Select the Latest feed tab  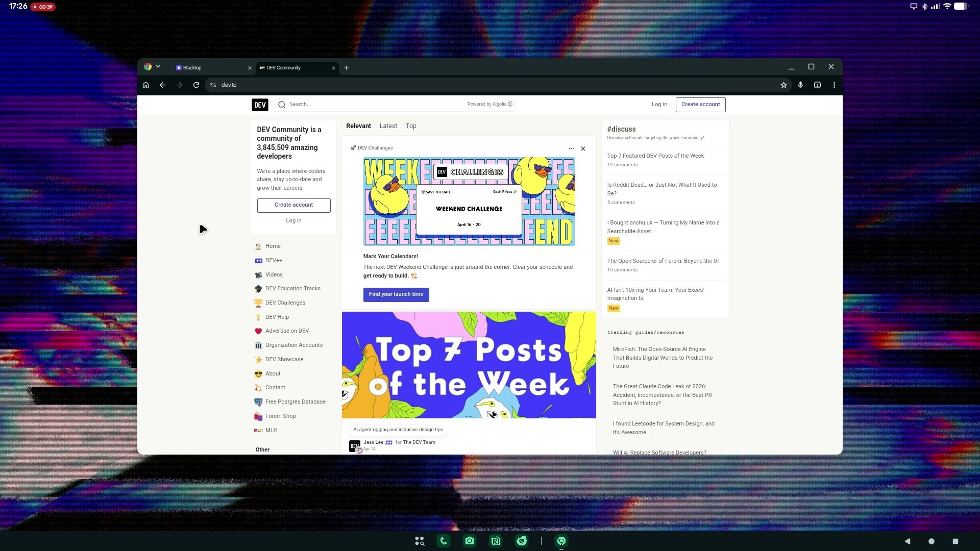click(388, 126)
